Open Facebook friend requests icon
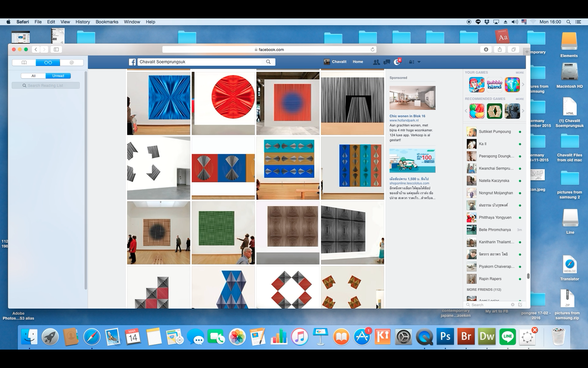This screenshot has height=368, width=588. pyautogui.click(x=376, y=62)
